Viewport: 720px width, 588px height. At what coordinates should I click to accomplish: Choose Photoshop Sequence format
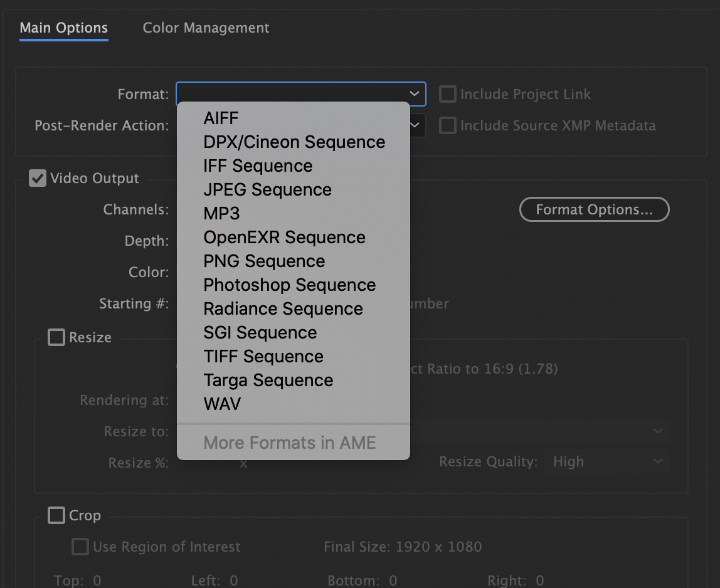(x=289, y=285)
